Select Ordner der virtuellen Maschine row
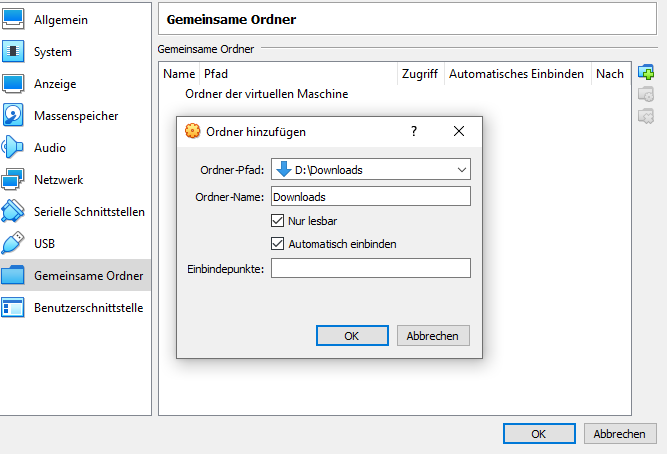This screenshot has height=454, width=667. pos(267,94)
